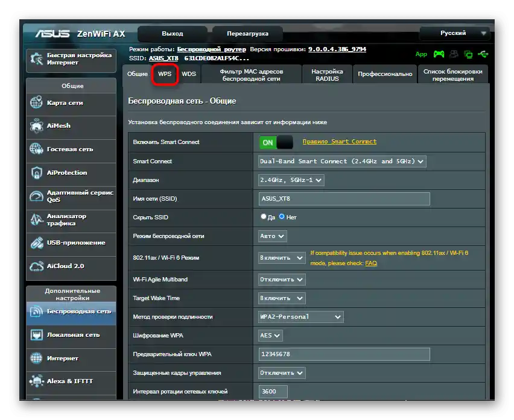Click the guest network users status icon
The height and width of the screenshot is (420, 514).
click(x=454, y=54)
